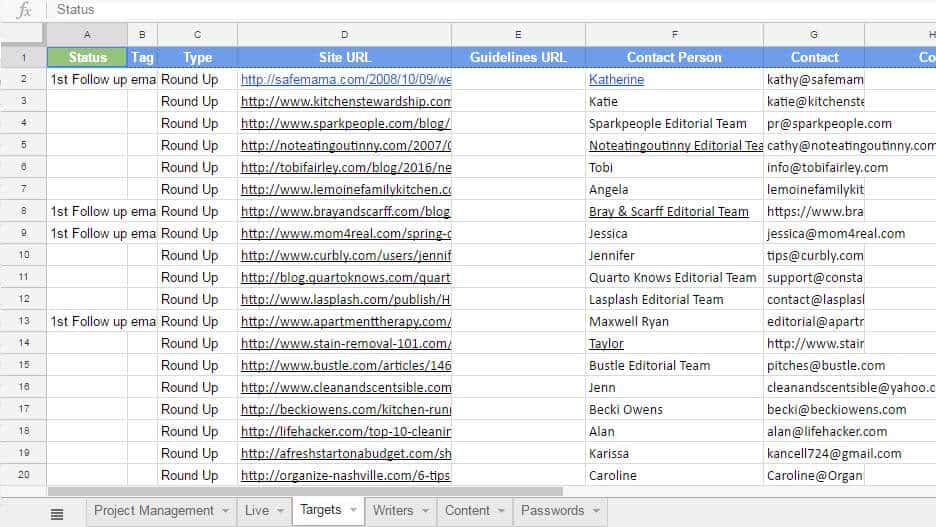The image size is (936, 527).
Task: Open the cleanandscentsible.com link
Action: tap(346, 387)
